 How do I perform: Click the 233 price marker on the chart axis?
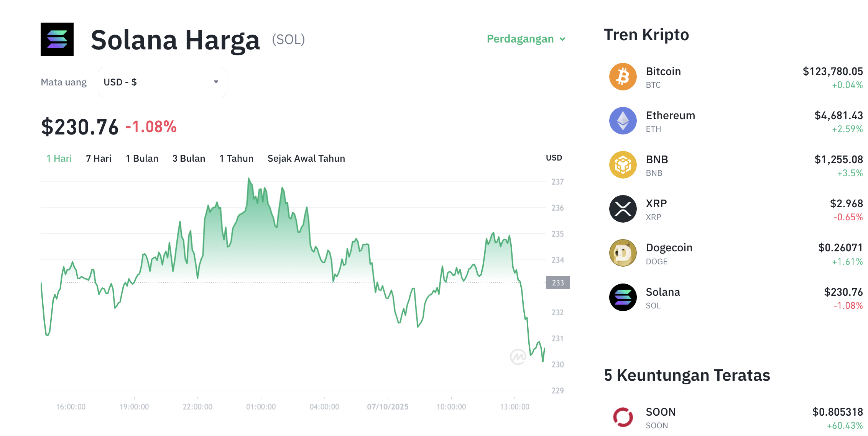(558, 283)
